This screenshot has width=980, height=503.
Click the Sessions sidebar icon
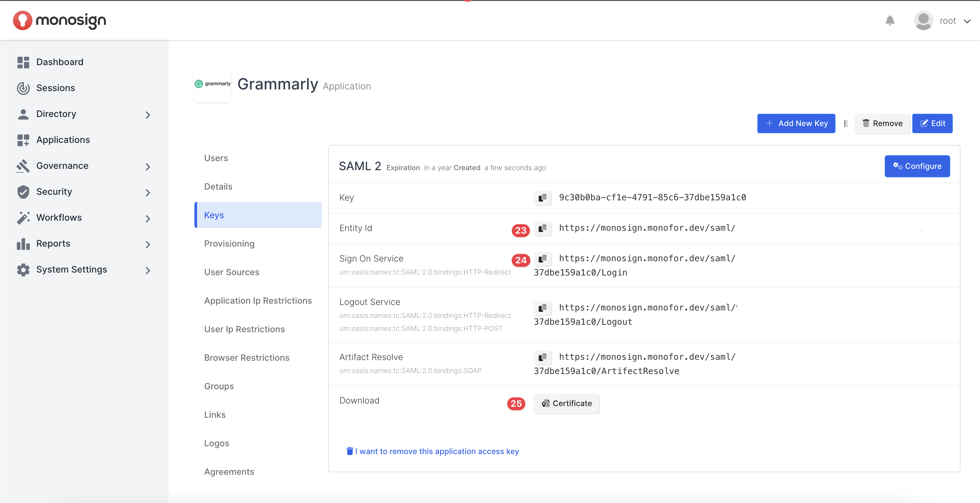click(23, 88)
